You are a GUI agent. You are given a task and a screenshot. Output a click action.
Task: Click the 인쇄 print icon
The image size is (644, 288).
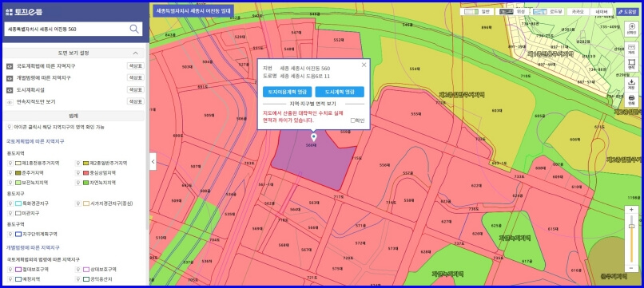point(631,100)
